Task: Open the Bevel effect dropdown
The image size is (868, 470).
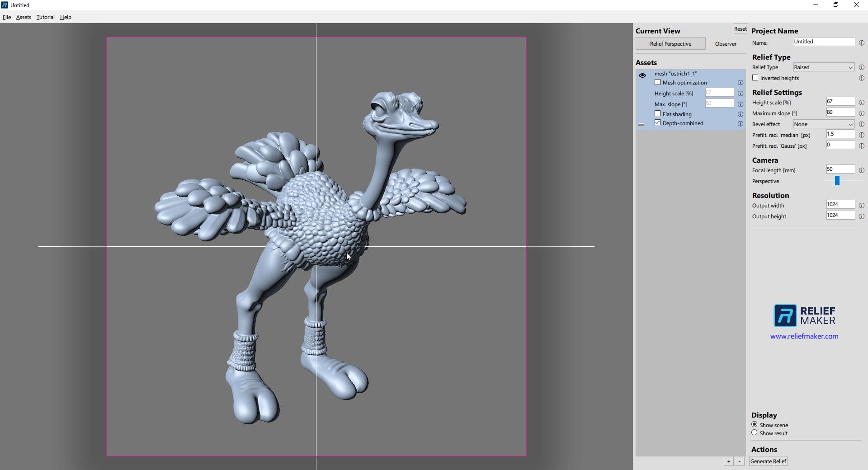Action: 824,124
